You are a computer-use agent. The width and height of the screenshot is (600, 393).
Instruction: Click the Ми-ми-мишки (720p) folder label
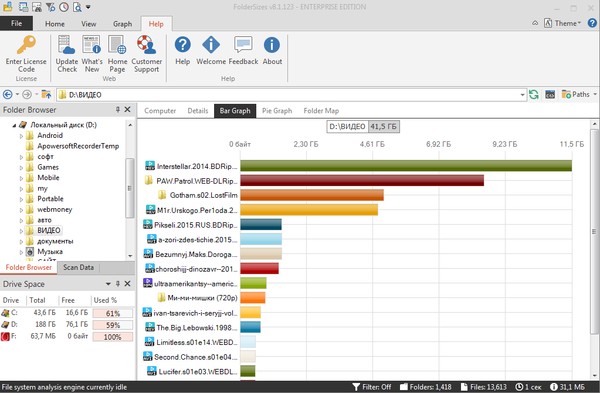[x=202, y=298]
